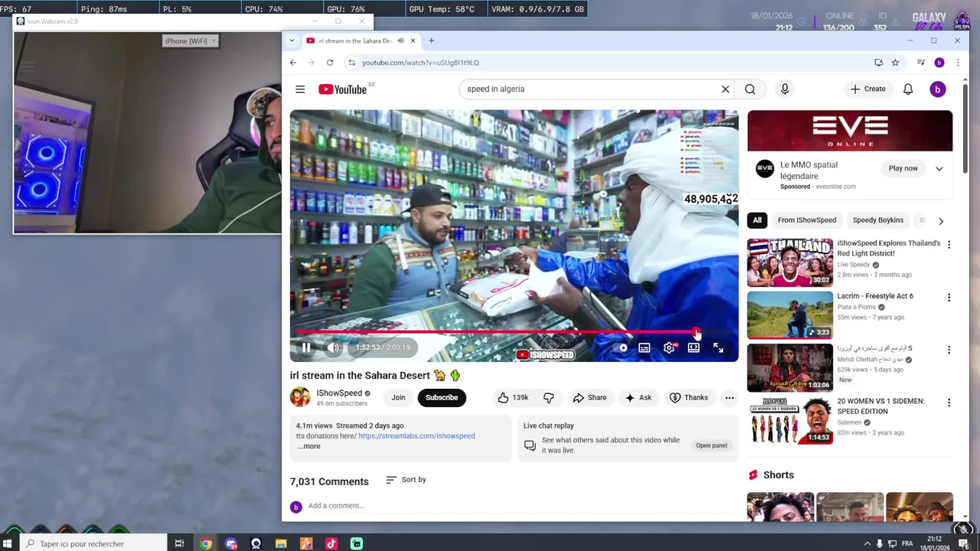
Task: Click the 'Add a comment' field
Action: [x=521, y=506]
